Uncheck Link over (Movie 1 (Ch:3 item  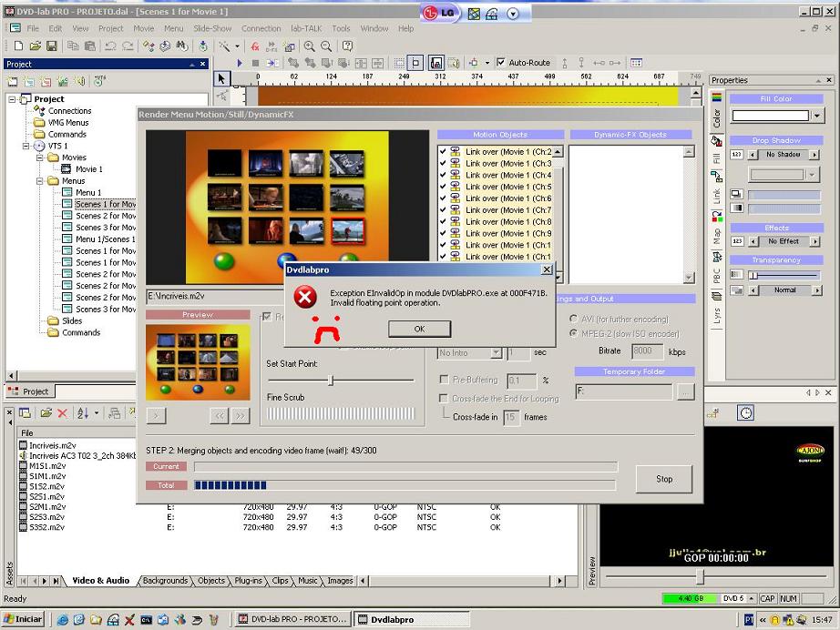point(443,163)
